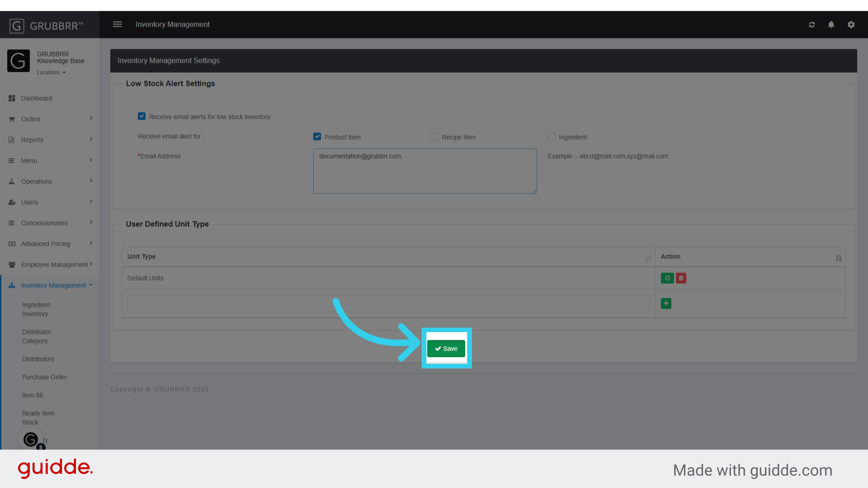
Task: Click the floating G help widget
Action: pyautogui.click(x=31, y=439)
